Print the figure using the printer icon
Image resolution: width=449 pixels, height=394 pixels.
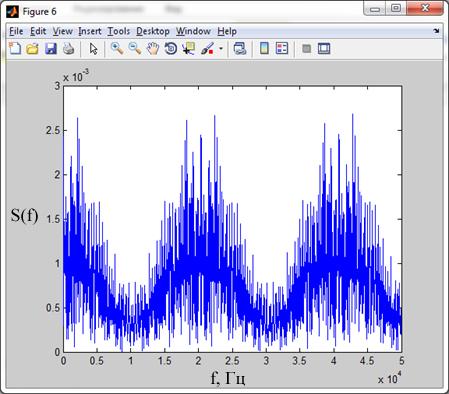pyautogui.click(x=69, y=49)
